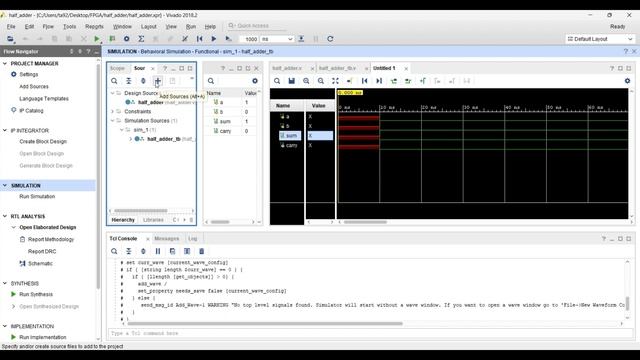Viewport: 640px width, 360px height.
Task: Open the Objects panel settings gear
Action: 255,81
